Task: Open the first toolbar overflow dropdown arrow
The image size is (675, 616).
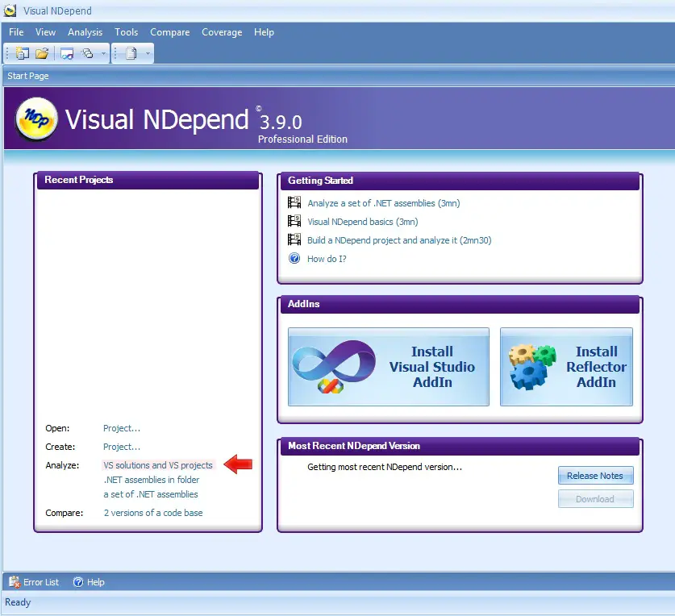Action: tap(104, 54)
